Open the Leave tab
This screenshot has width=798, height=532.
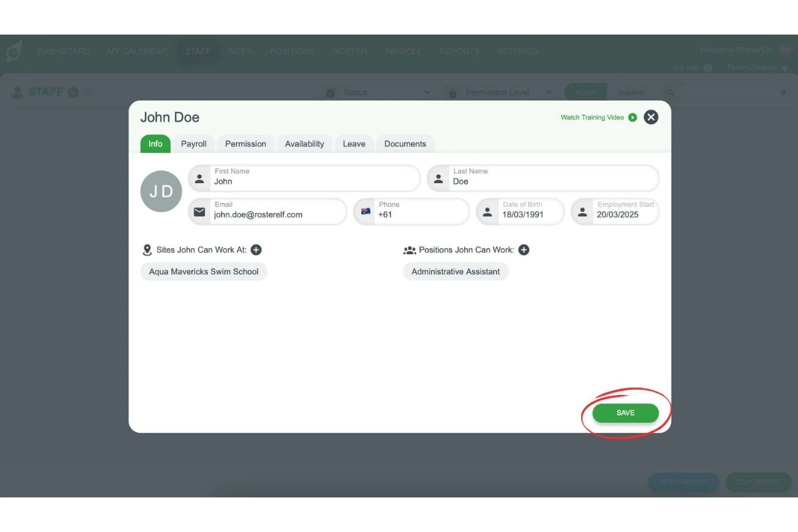tap(354, 144)
